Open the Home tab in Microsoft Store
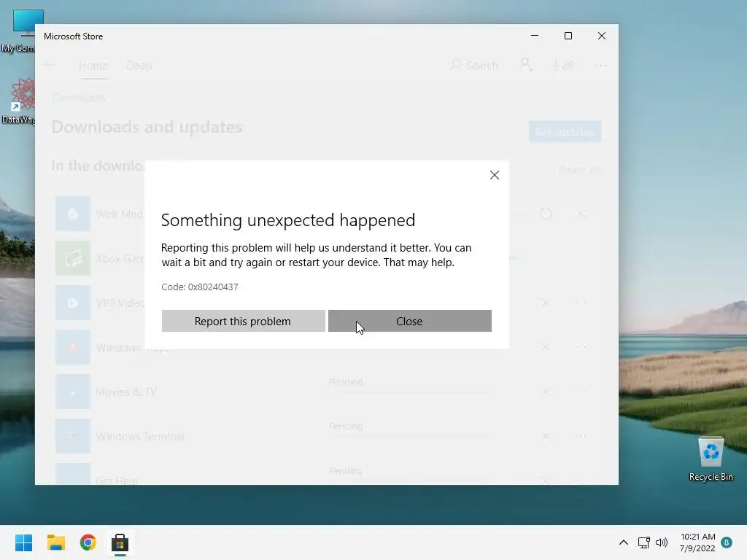747x560 pixels. click(x=93, y=65)
